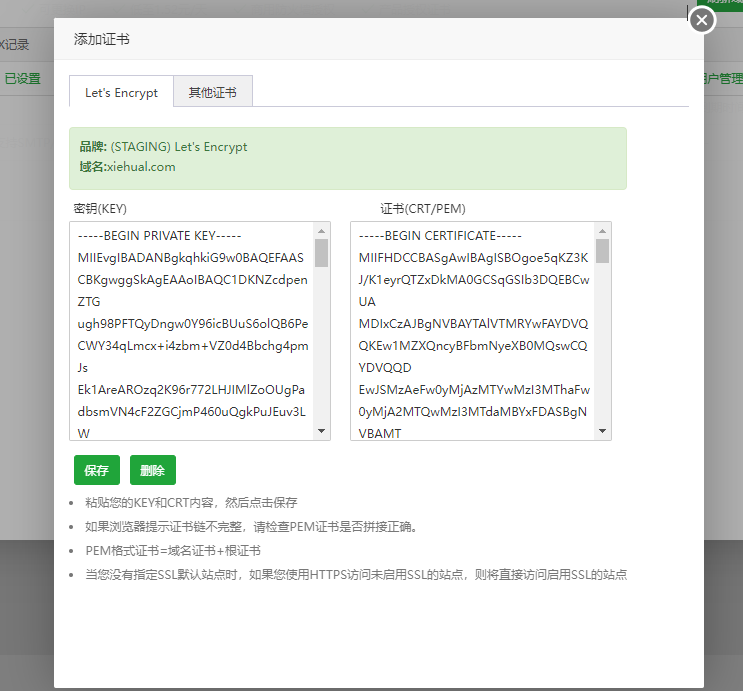Click the up arrow of the KEY scrollbar

click(x=322, y=230)
